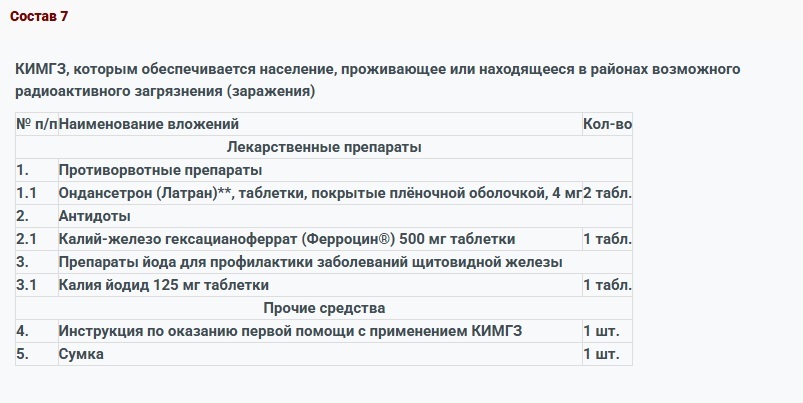
Task: Click the 'Противорвотные препараты' row
Action: [324, 170]
